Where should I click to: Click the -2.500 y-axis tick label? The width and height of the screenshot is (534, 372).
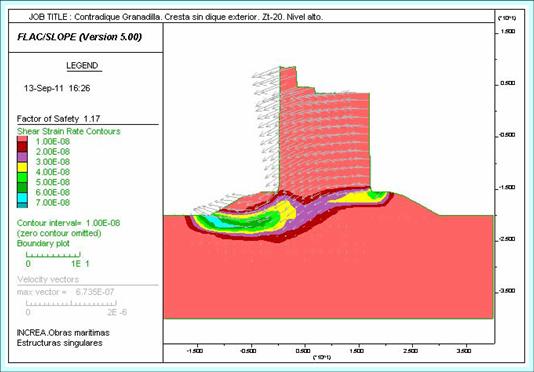(507, 239)
